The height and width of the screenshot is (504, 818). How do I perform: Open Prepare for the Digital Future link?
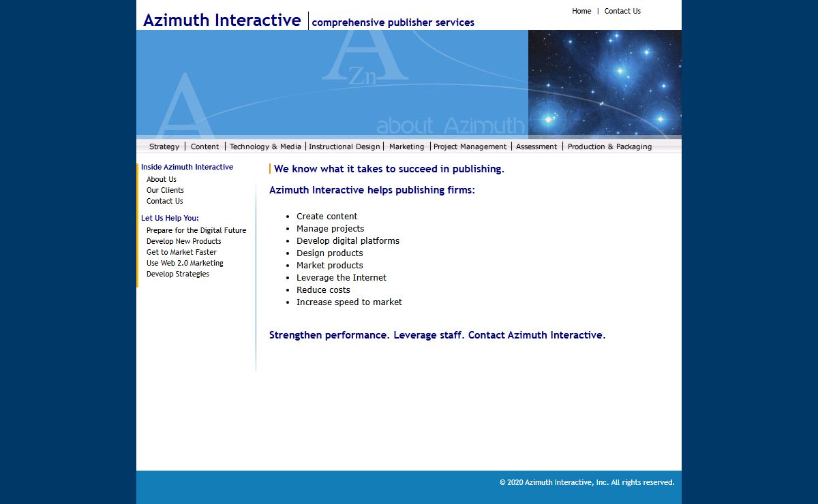196,230
